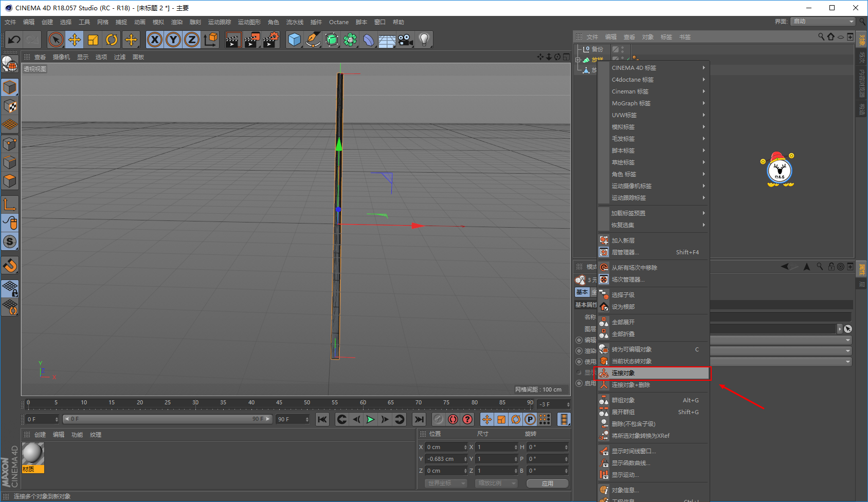Open the 界面 layout dropdown
The width and height of the screenshot is (868, 502).
click(x=823, y=21)
